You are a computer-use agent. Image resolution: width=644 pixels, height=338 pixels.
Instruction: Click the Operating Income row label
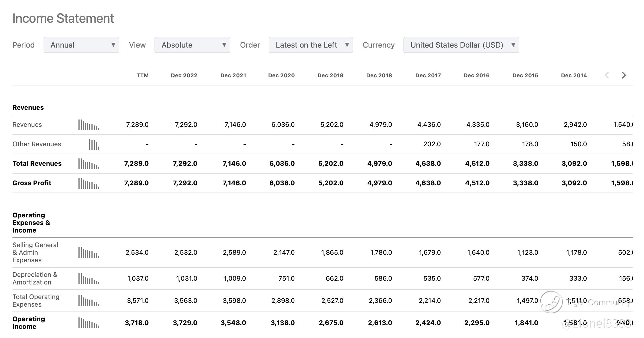coord(29,323)
